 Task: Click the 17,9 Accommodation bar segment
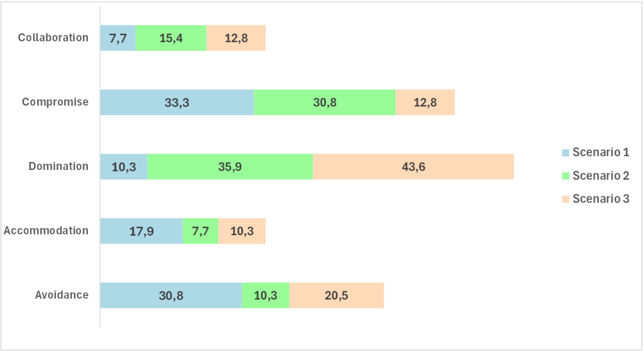(142, 231)
